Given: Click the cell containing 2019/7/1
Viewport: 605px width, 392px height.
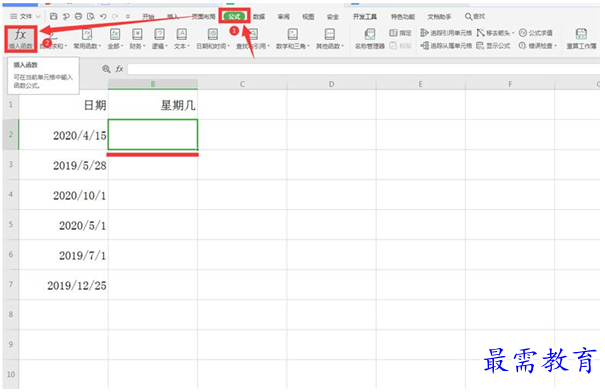Looking at the screenshot, I should click(x=64, y=255).
